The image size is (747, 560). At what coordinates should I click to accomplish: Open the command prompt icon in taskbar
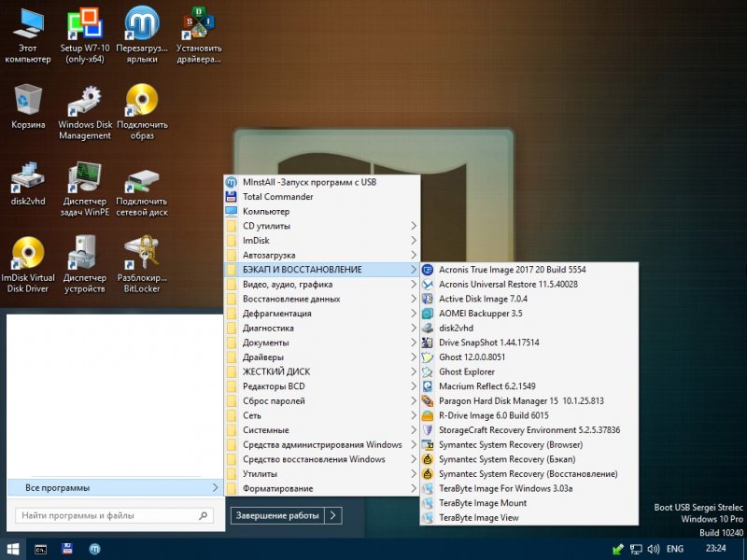point(41,549)
